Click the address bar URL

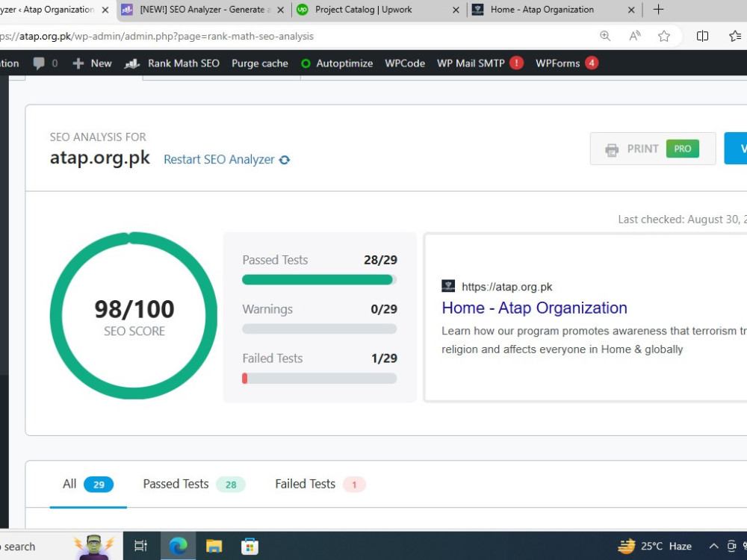[x=157, y=36]
